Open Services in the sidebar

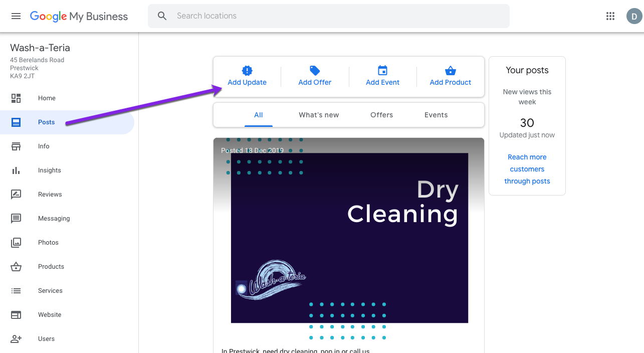coord(50,291)
